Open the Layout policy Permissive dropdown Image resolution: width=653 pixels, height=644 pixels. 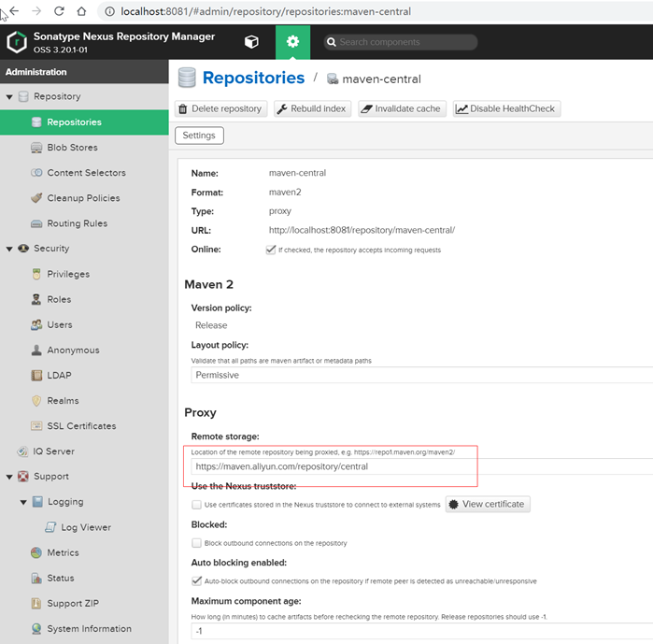[x=422, y=375]
